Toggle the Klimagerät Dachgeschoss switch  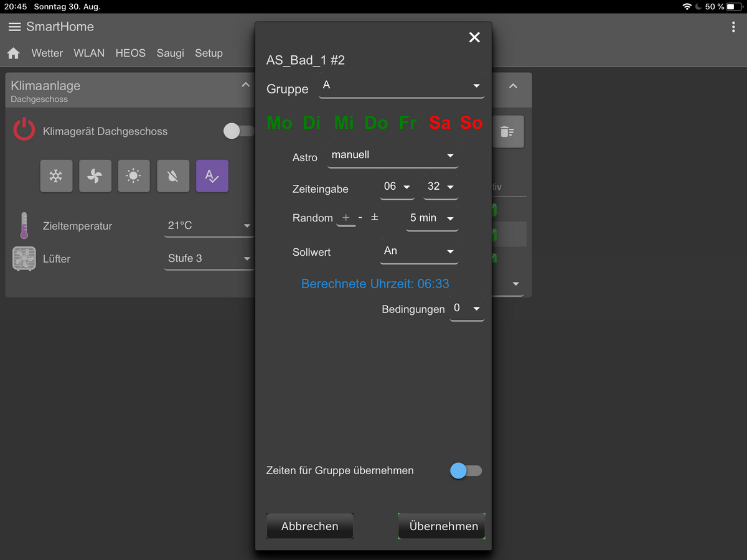[238, 131]
